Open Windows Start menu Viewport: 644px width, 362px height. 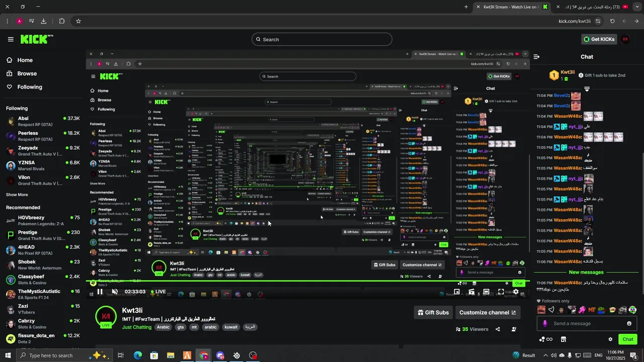click(x=8, y=355)
